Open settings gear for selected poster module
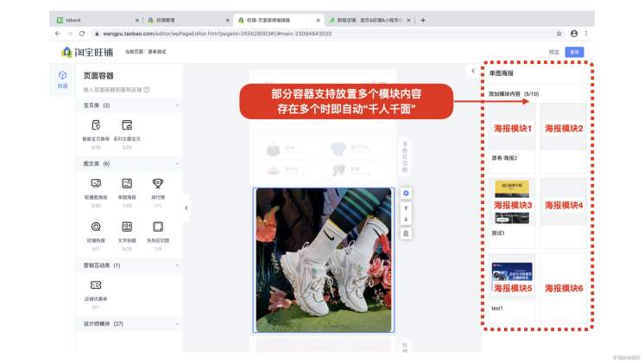The height and width of the screenshot is (363, 644). pos(407,193)
